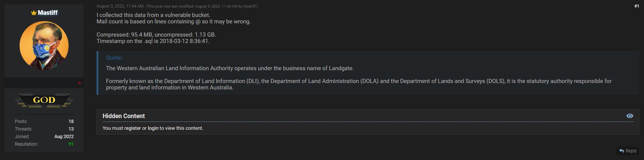Screen dimensions: 644x160
Task: Click the green reputation score 91
Action: point(71,144)
